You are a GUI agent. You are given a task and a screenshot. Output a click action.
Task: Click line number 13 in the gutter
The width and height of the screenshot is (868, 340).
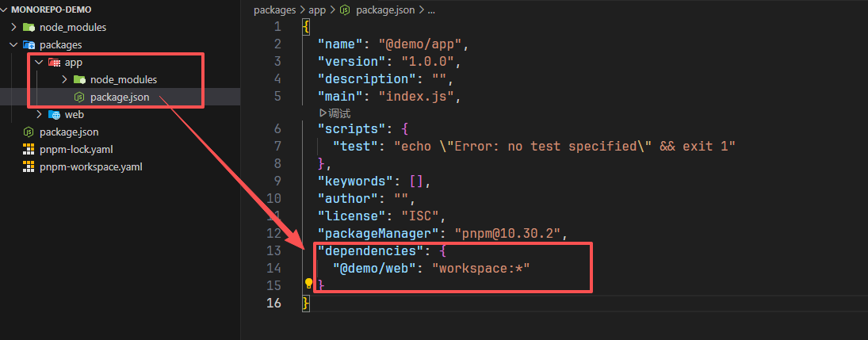[274, 251]
